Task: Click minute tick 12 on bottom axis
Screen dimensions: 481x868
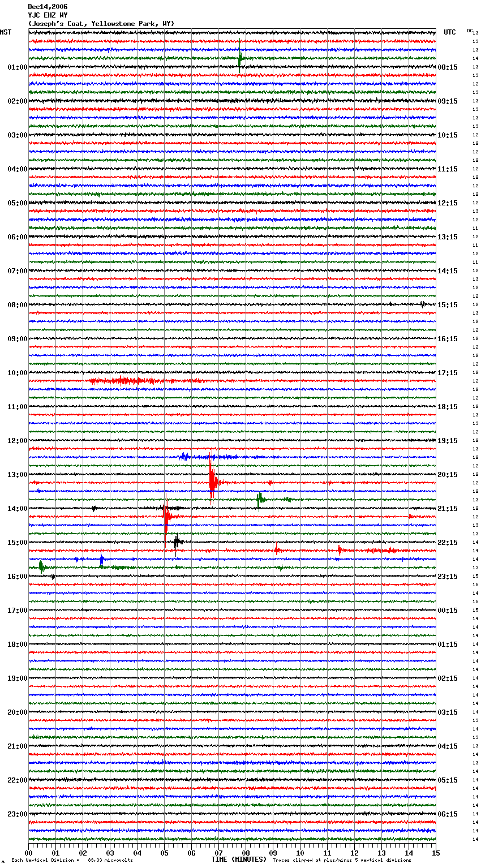Action: tap(354, 853)
